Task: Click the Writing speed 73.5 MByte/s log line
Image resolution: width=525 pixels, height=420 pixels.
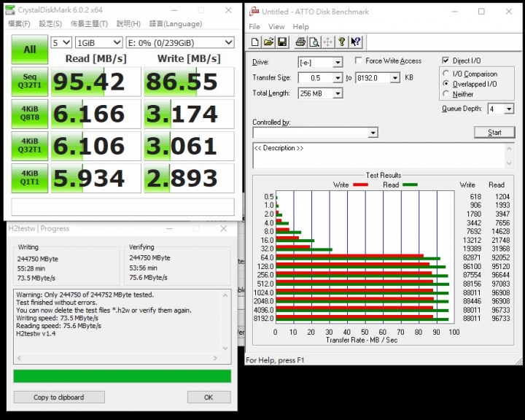Action: click(58, 318)
